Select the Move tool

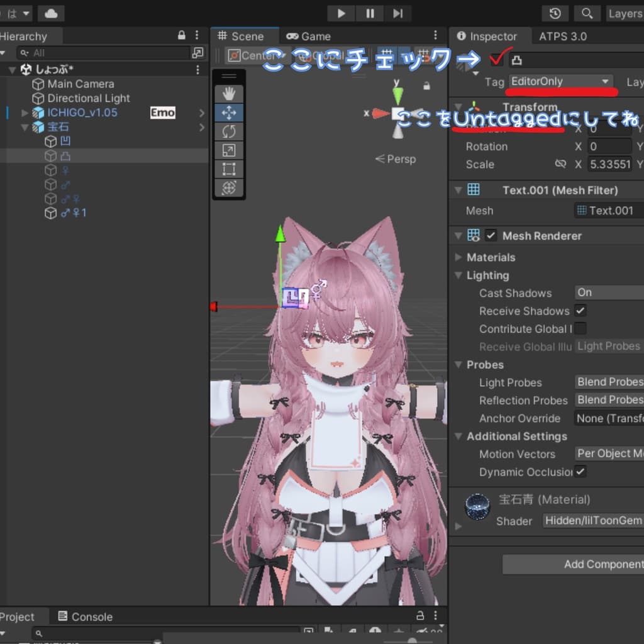tap(229, 113)
